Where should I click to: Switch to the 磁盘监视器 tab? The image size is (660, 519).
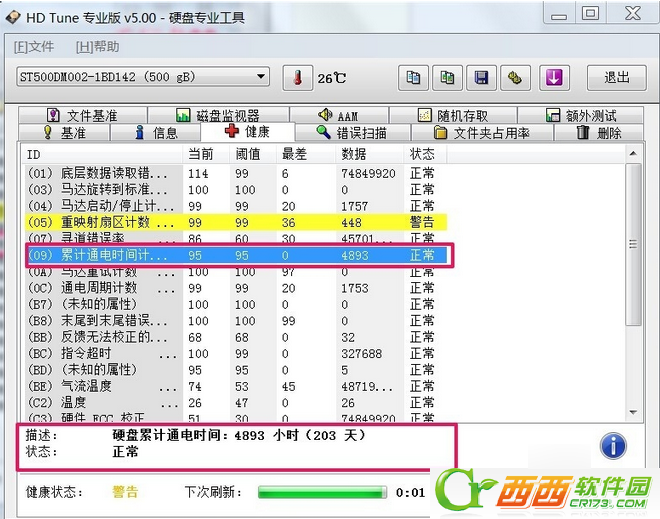click(x=218, y=115)
